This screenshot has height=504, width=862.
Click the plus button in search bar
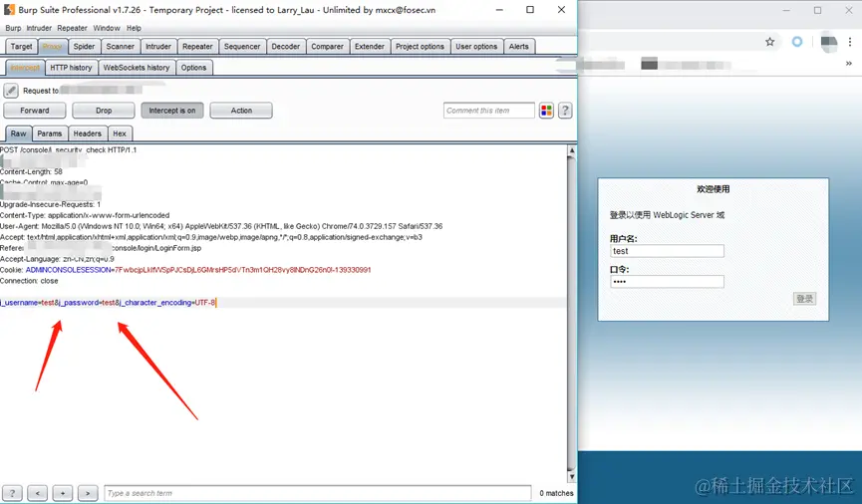click(63, 493)
